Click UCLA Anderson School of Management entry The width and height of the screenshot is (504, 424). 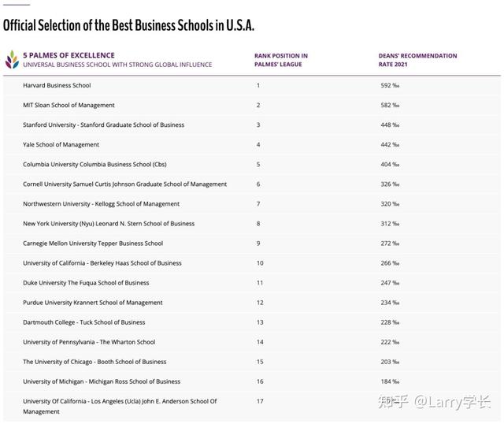tap(120, 407)
